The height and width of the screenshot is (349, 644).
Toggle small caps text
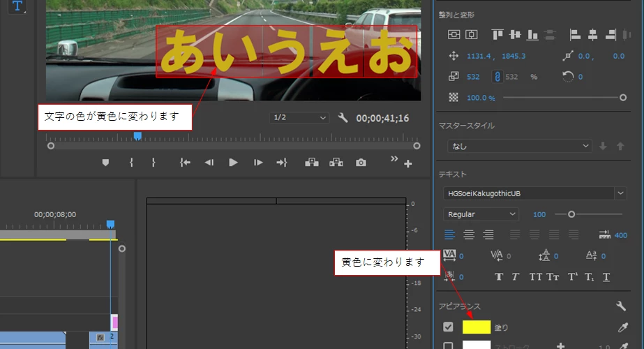[553, 276]
